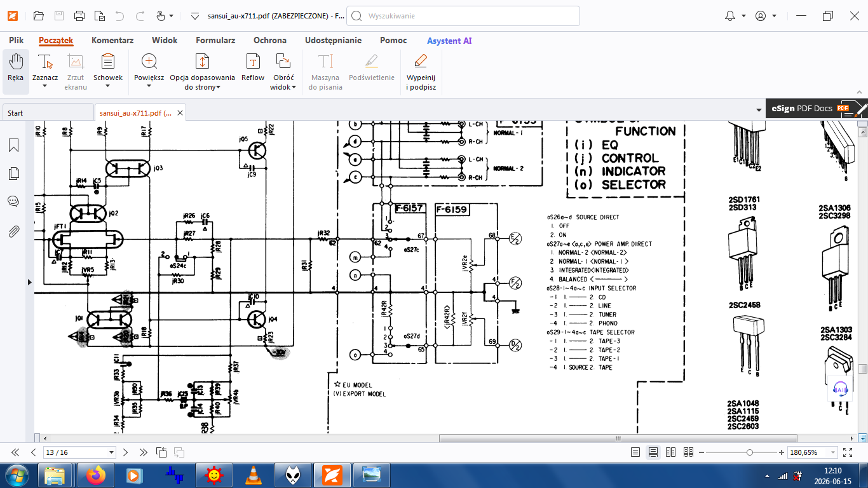Enable facing pages view mode

(670, 452)
